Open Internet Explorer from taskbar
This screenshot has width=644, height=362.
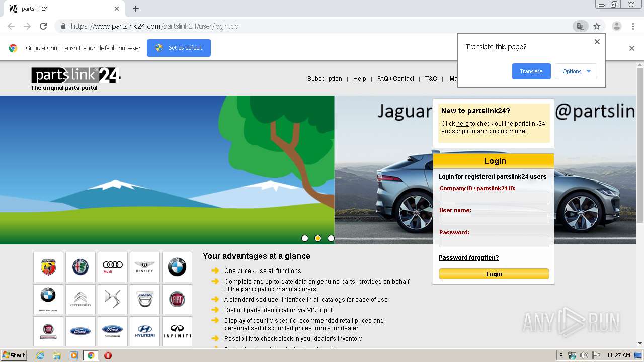[40, 355]
